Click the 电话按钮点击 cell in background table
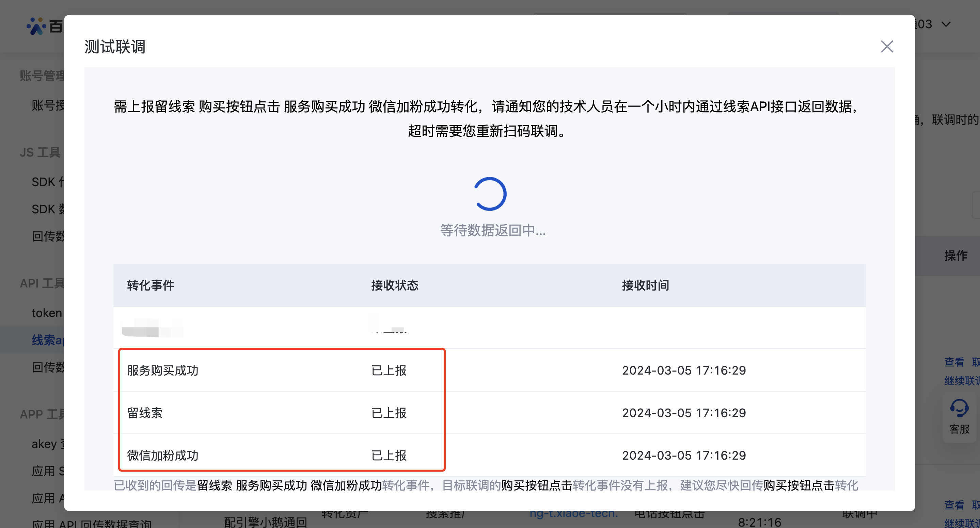980x528 pixels. click(669, 515)
